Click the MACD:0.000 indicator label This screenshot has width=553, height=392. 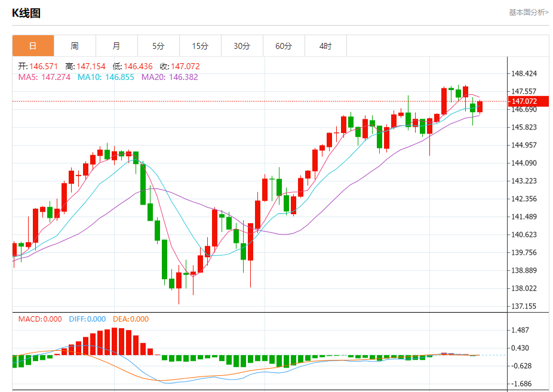tap(40, 319)
